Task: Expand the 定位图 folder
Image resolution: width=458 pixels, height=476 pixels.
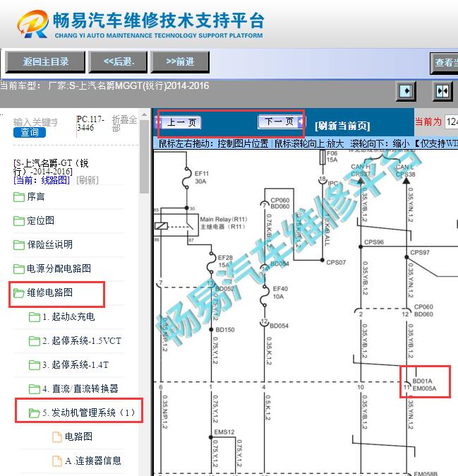Action: tap(41, 220)
